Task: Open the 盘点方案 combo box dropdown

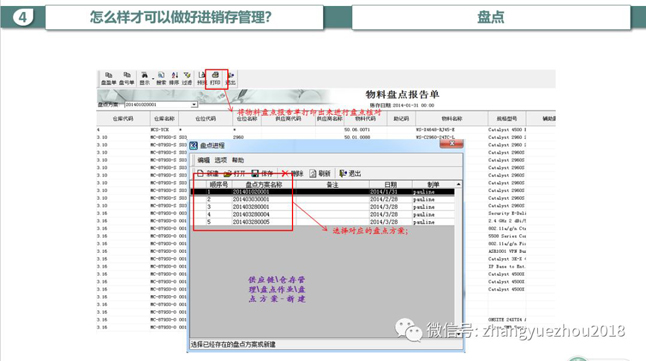Action: click(194, 105)
